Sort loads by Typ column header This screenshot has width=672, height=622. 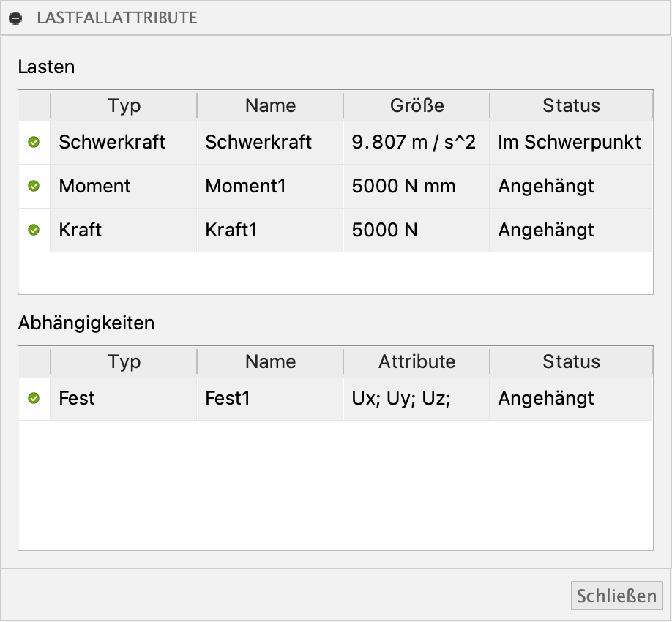point(124,105)
